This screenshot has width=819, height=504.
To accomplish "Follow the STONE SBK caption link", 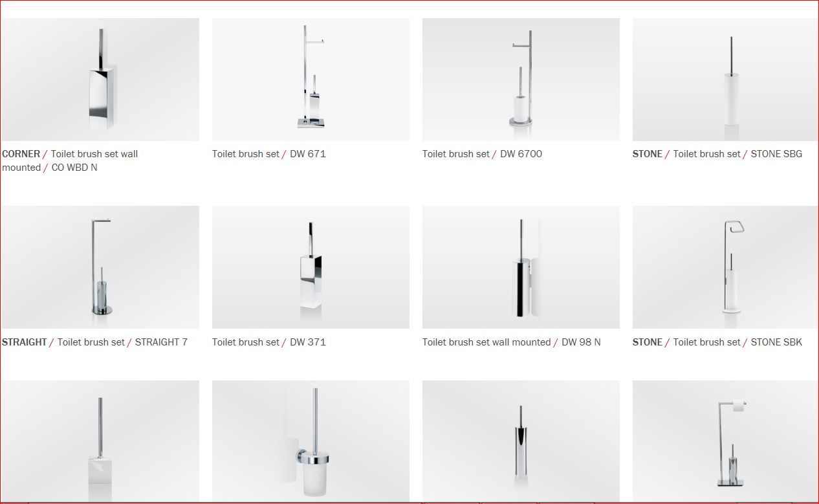I will (x=717, y=342).
